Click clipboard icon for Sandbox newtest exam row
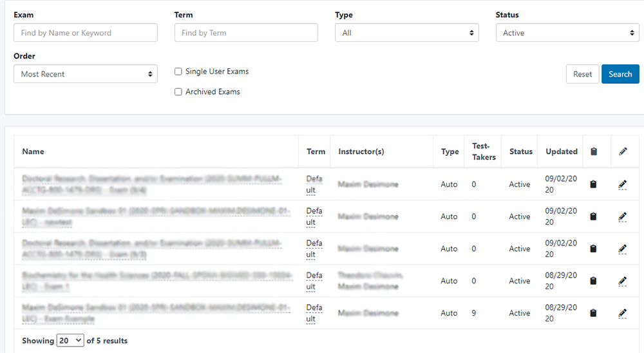Screen dimensions: 644x353 coord(593,216)
